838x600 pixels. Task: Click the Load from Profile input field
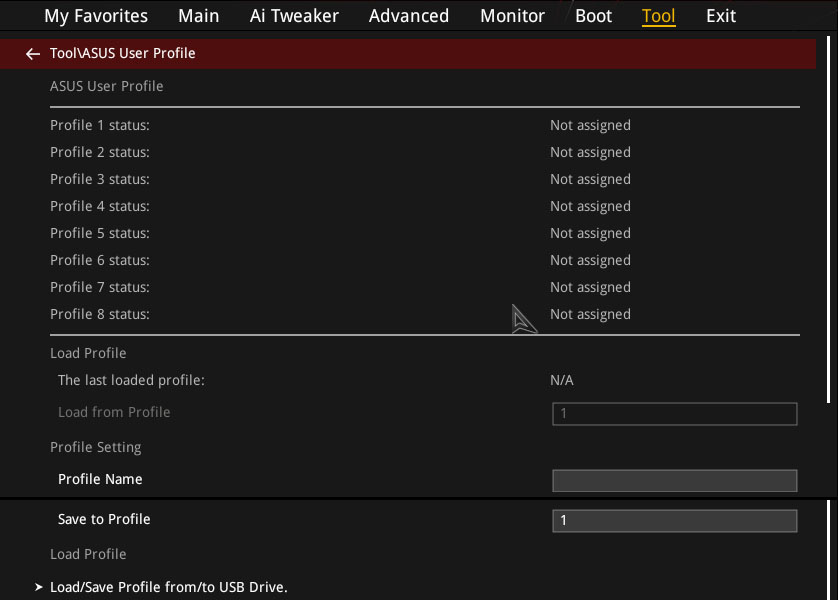(x=674, y=414)
